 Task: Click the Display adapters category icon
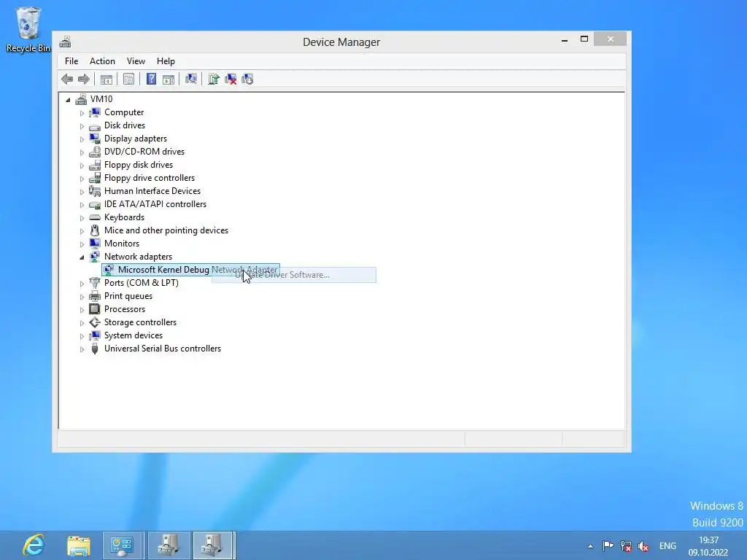point(95,139)
